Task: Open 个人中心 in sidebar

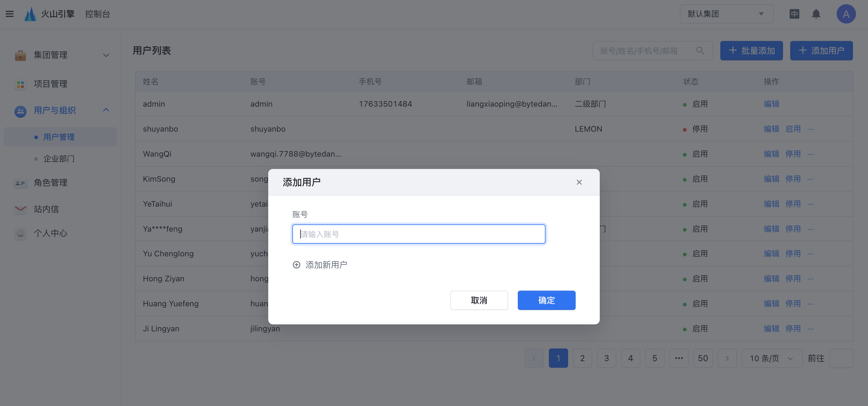Action: coord(51,233)
